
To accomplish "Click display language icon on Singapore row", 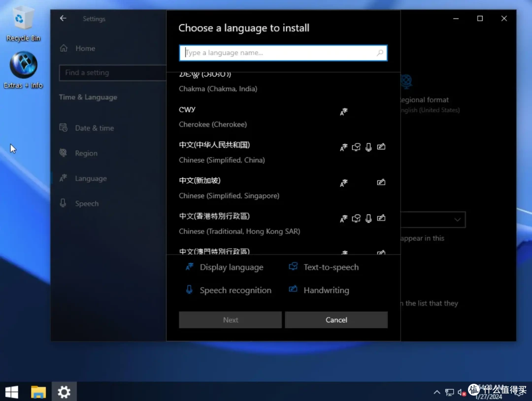I will tap(344, 183).
